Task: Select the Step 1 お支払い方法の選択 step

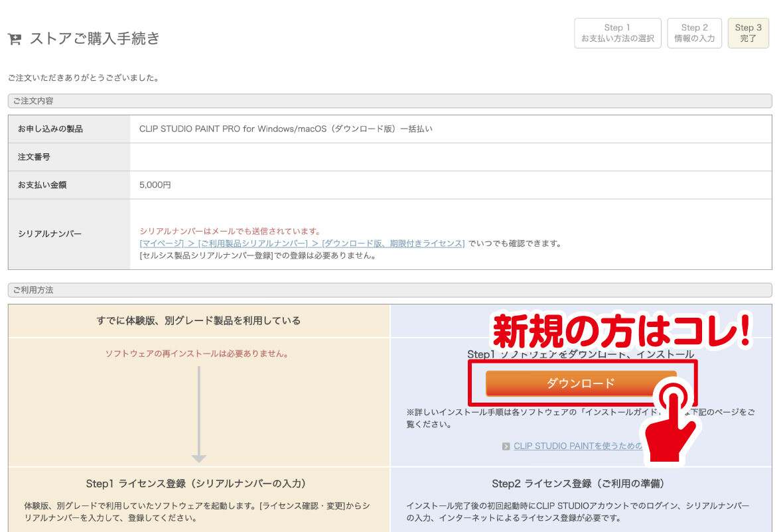Action: 617,33
